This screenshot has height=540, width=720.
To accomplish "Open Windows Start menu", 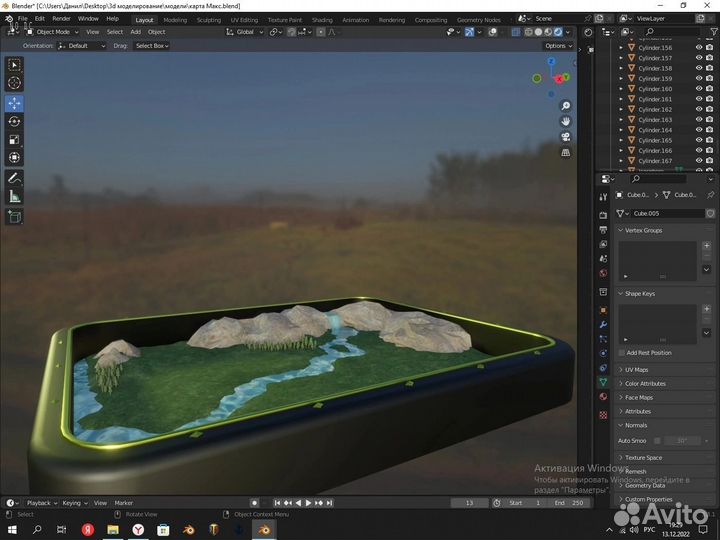I will click(x=12, y=530).
